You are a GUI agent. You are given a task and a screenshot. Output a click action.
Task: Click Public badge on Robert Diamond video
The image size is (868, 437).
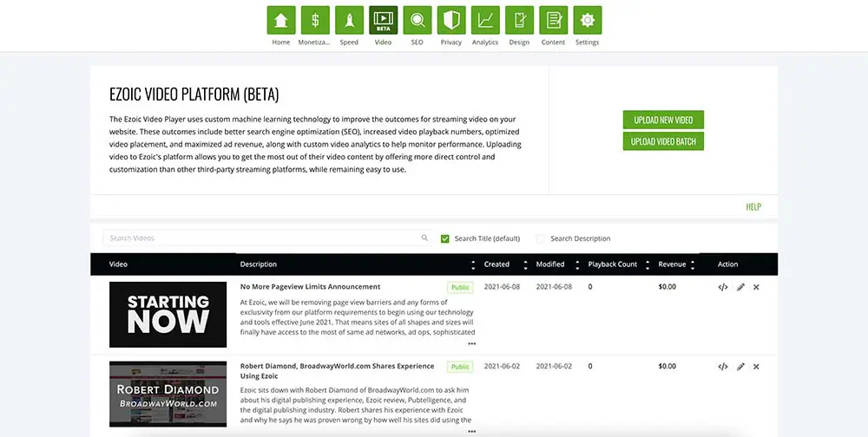460,367
